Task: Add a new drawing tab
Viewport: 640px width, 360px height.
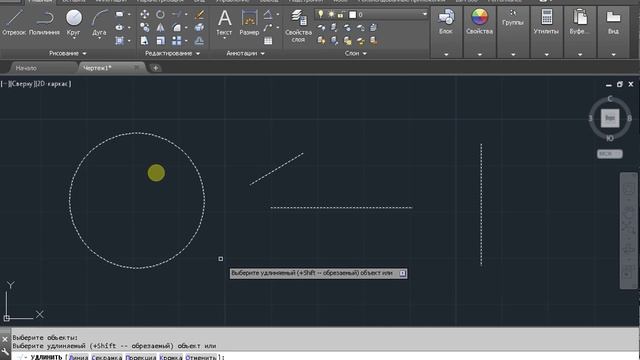Action: (156, 68)
